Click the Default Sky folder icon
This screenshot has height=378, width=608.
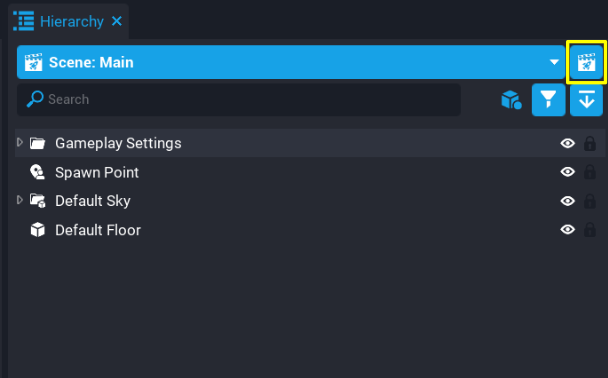pyautogui.click(x=38, y=201)
